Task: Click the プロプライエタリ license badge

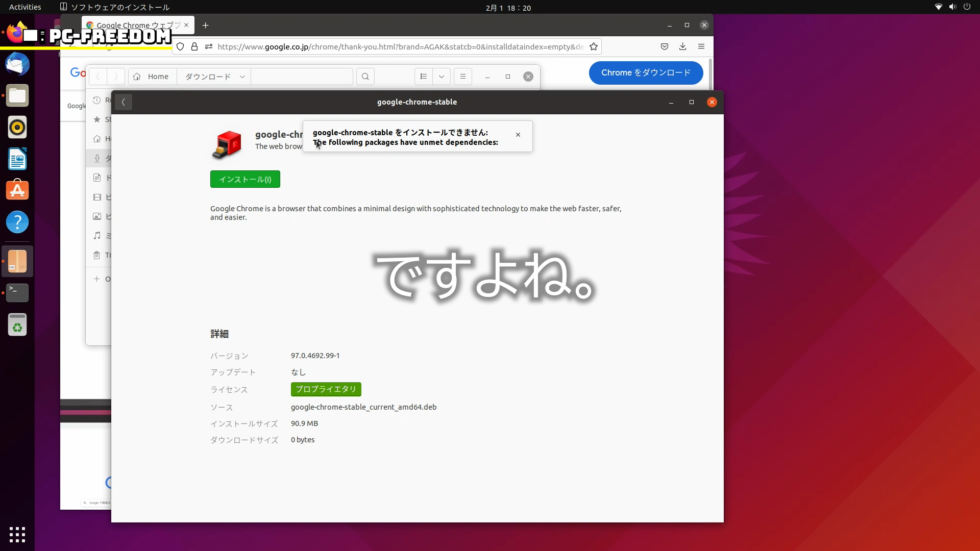Action: pyautogui.click(x=326, y=389)
